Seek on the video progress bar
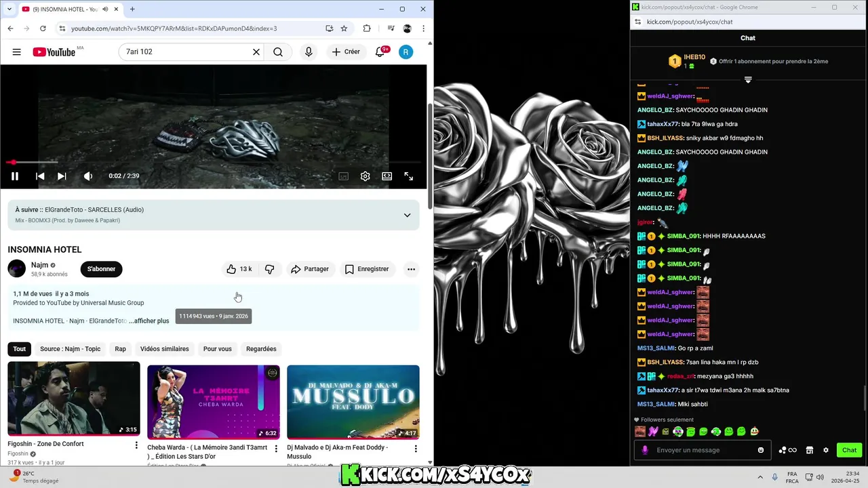This screenshot has height=488, width=868. coord(213,163)
